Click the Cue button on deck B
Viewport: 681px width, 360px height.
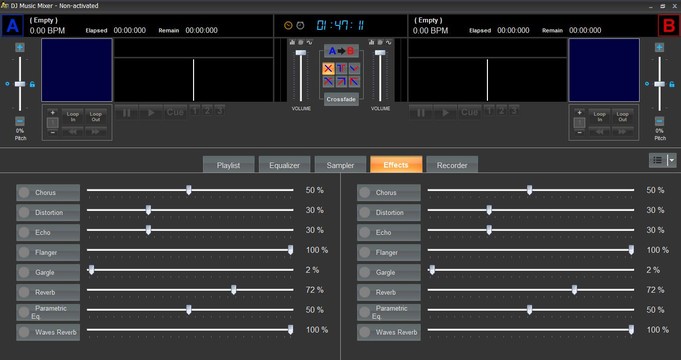coord(469,112)
